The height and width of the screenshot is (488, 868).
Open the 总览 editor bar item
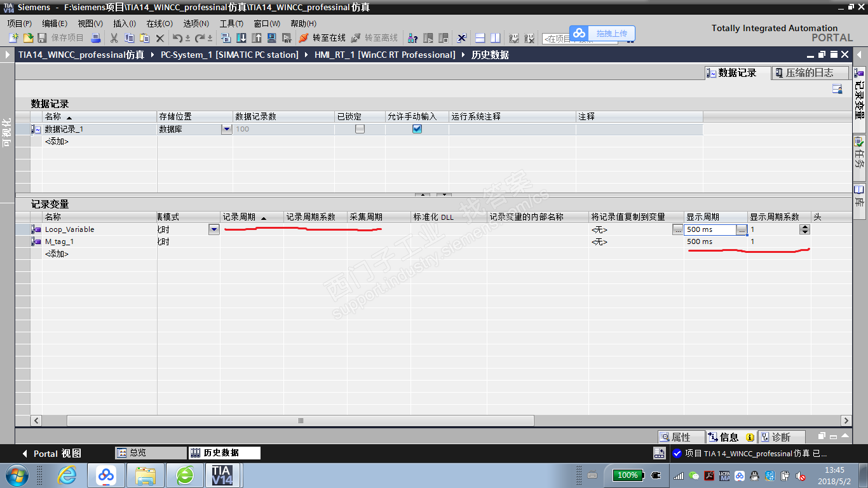click(x=150, y=453)
